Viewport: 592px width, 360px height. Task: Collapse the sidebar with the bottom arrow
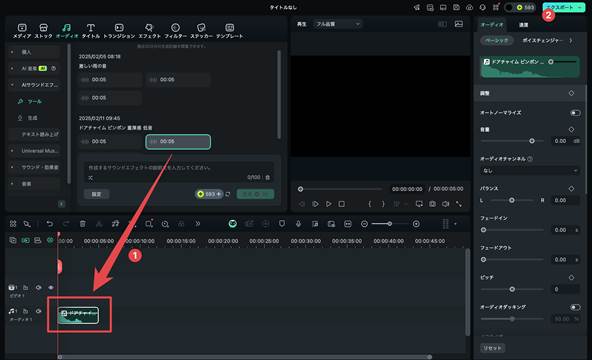(62, 204)
